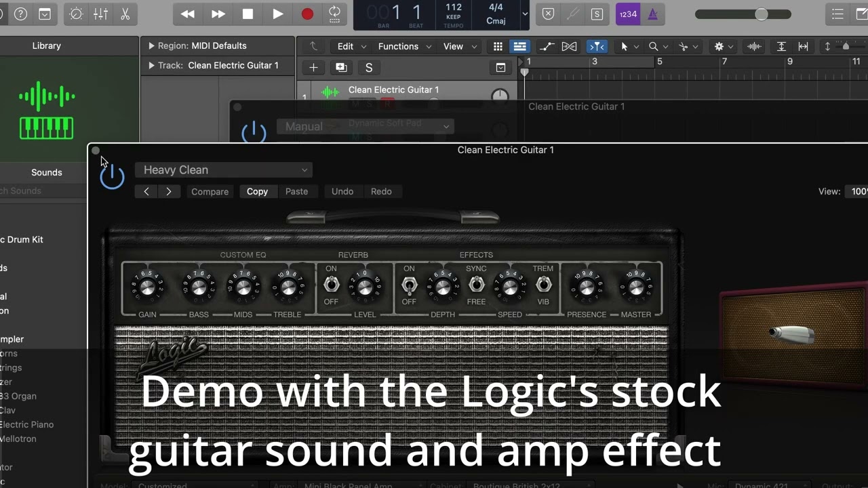Toggle the Count-in 1234 button
Image resolution: width=868 pixels, height=488 pixels.
tap(628, 14)
